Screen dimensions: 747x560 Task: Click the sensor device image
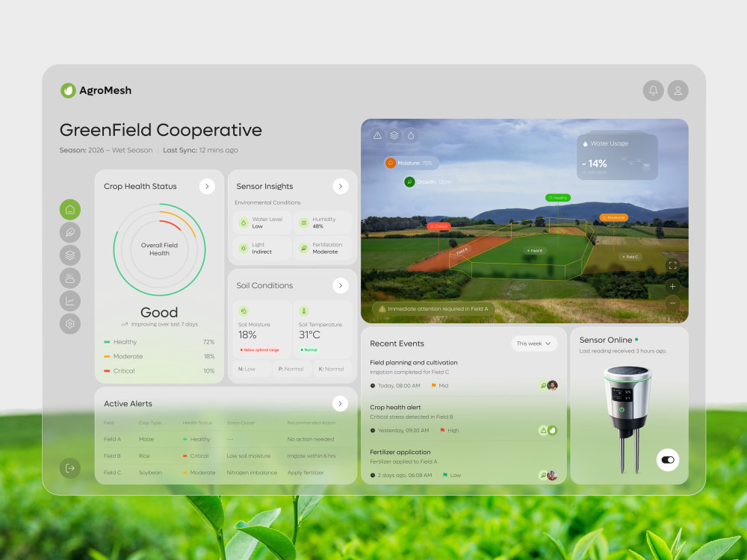point(627,419)
